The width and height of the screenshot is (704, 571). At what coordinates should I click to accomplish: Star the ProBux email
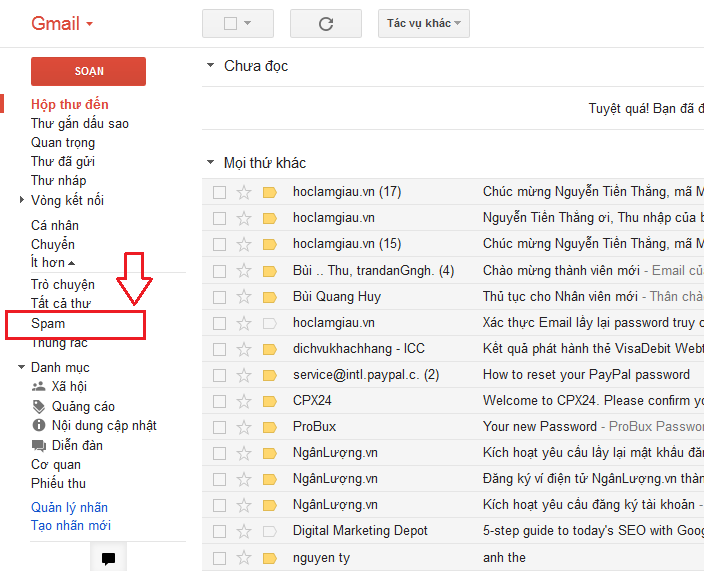point(244,427)
